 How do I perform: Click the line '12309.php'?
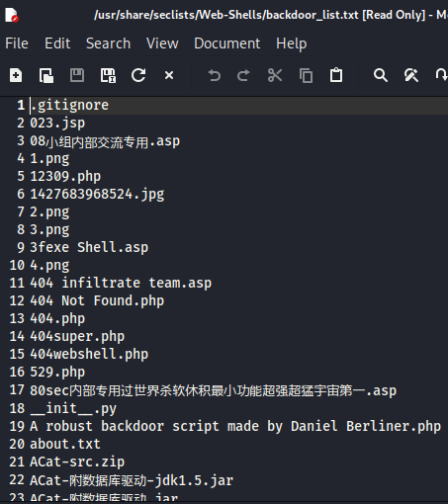coord(65,177)
